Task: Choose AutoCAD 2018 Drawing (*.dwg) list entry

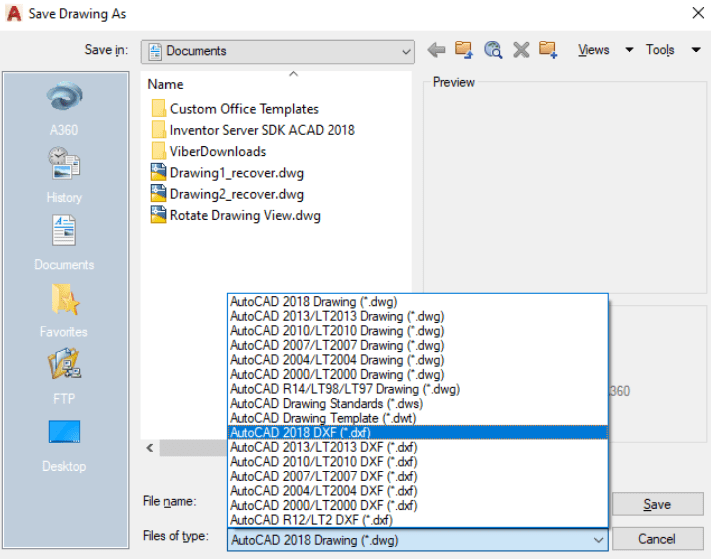Action: (418, 301)
